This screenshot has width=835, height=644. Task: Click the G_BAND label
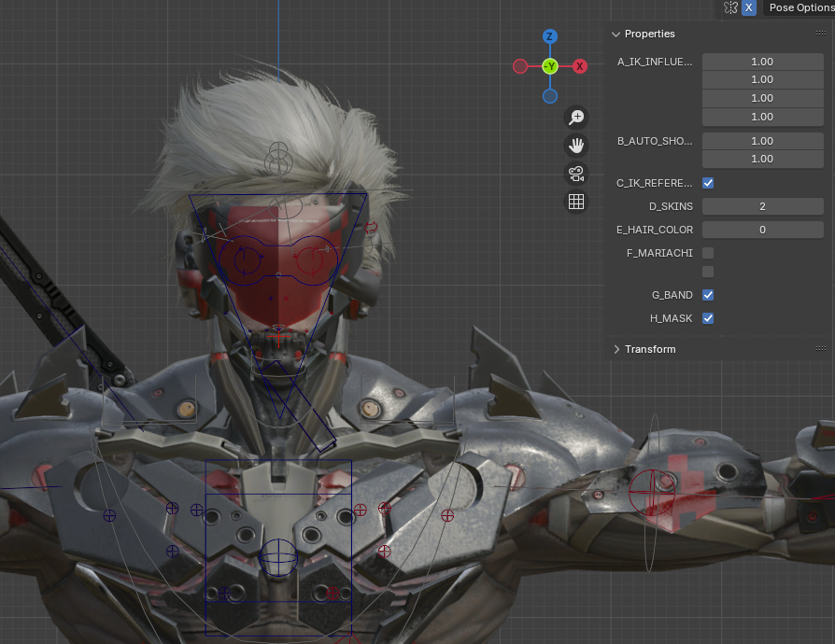pos(672,295)
